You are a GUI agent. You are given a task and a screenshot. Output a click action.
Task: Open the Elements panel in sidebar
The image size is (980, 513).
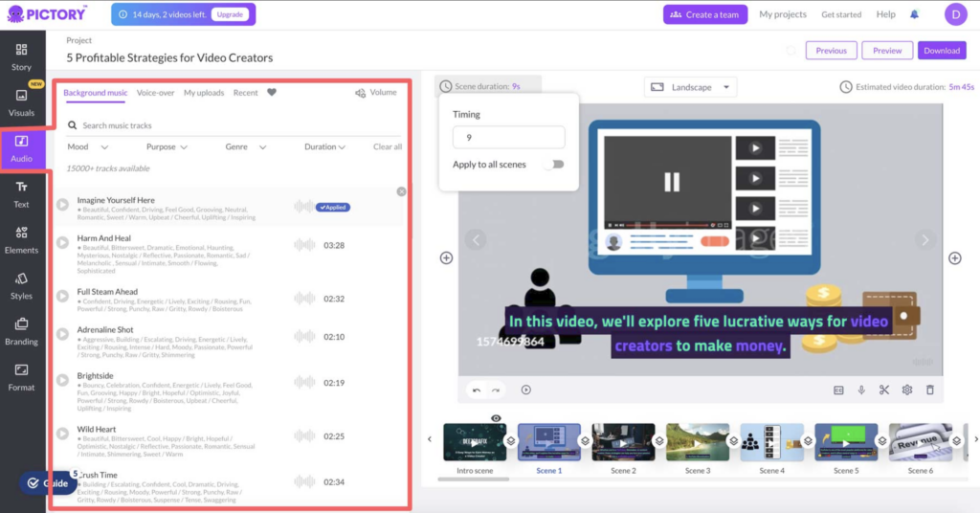[x=21, y=240]
